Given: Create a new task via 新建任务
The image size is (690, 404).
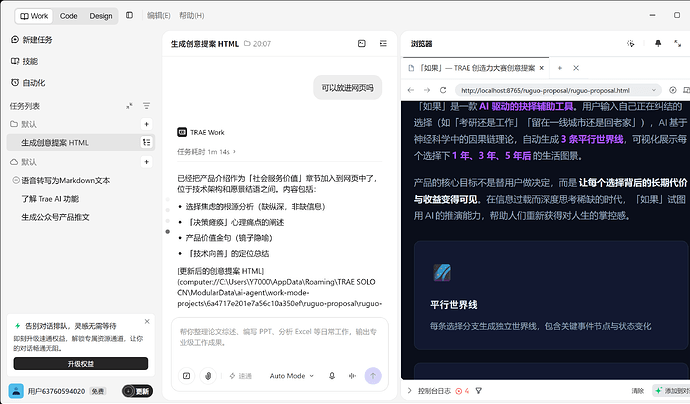Looking at the screenshot, I should point(32,40).
